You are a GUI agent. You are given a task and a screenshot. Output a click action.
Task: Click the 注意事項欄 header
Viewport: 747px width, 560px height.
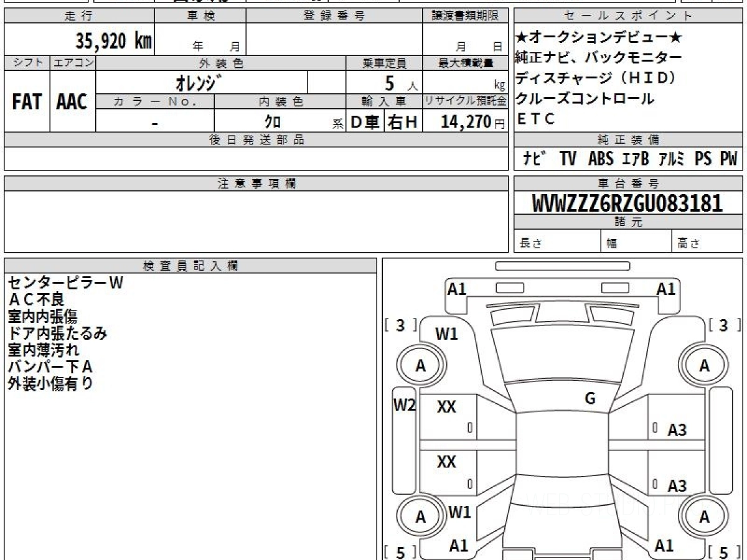click(x=256, y=184)
